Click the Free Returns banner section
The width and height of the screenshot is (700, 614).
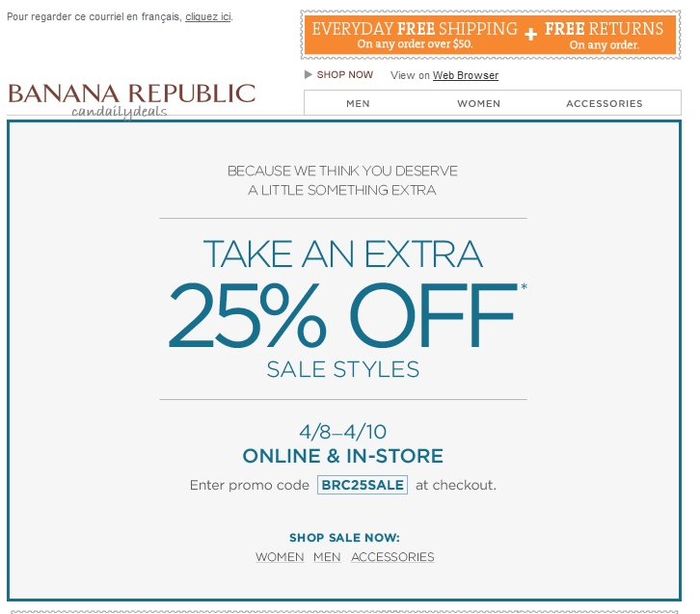tap(604, 36)
